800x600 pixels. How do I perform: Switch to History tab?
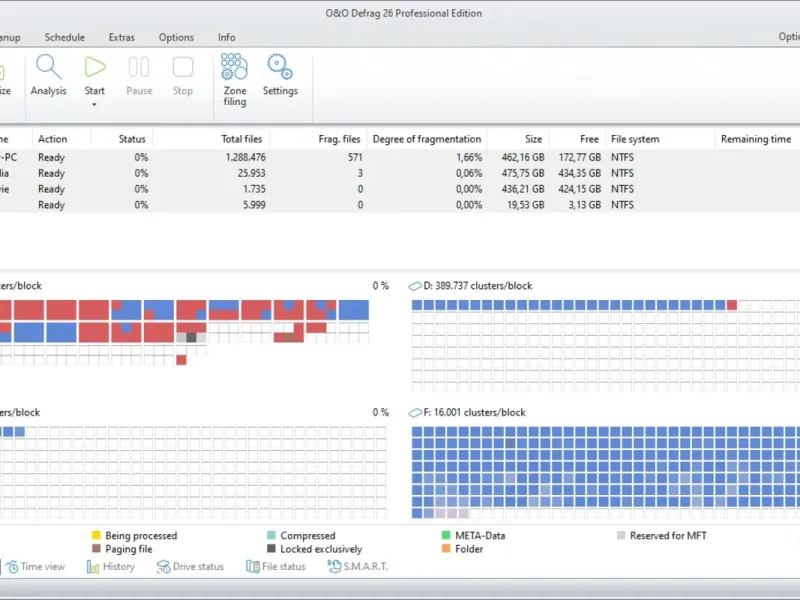[x=111, y=566]
